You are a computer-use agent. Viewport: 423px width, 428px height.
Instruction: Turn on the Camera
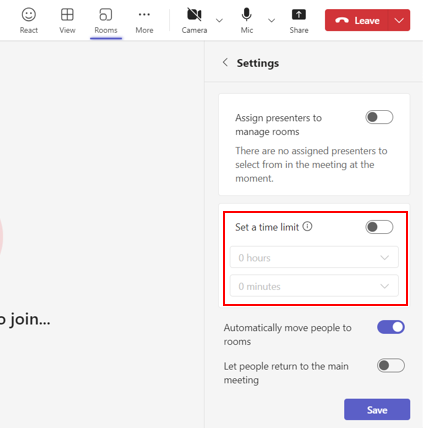pyautogui.click(x=194, y=21)
